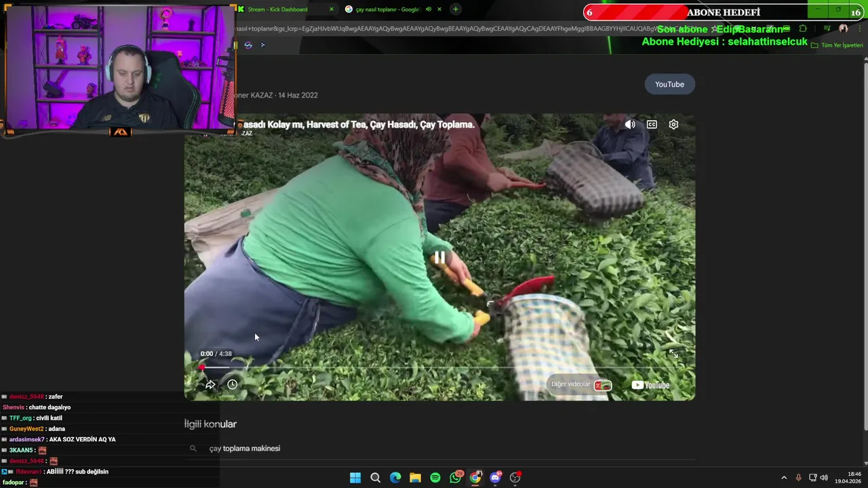Pause the tea harvest video
This screenshot has width=868, height=488.
(439, 258)
